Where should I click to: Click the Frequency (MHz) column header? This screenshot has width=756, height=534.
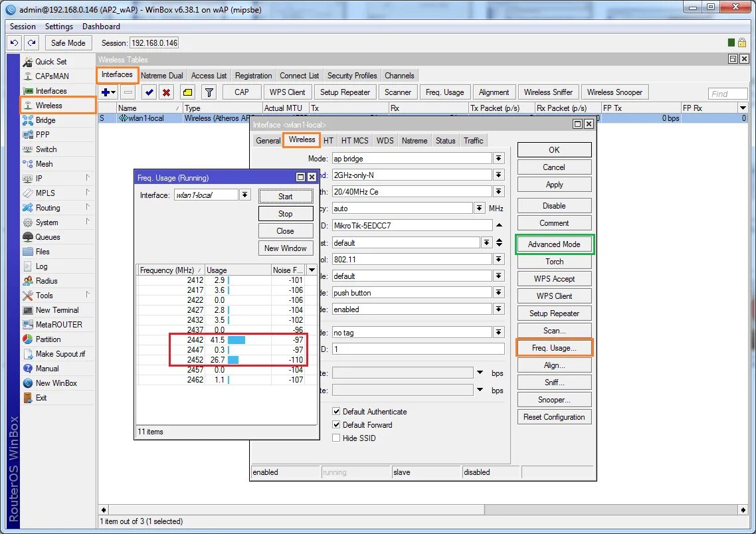[171, 270]
